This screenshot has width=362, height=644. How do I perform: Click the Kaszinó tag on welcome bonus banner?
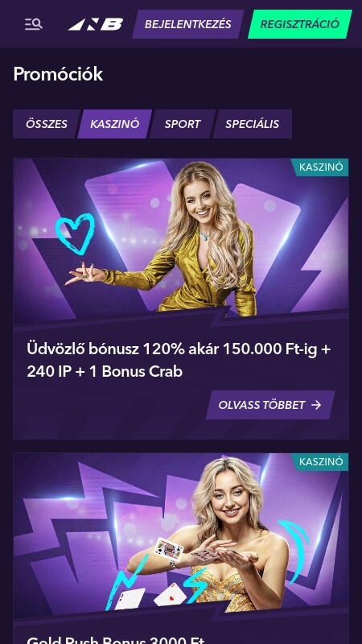click(320, 167)
